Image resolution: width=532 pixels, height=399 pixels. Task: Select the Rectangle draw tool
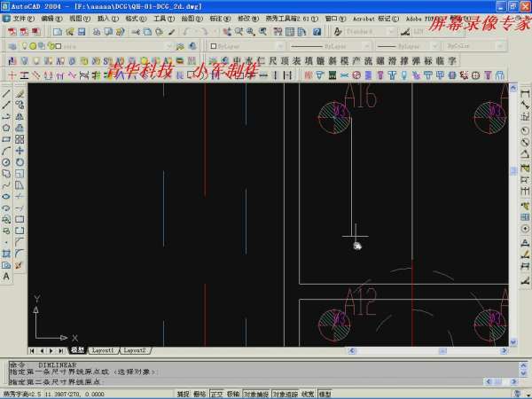[6, 139]
